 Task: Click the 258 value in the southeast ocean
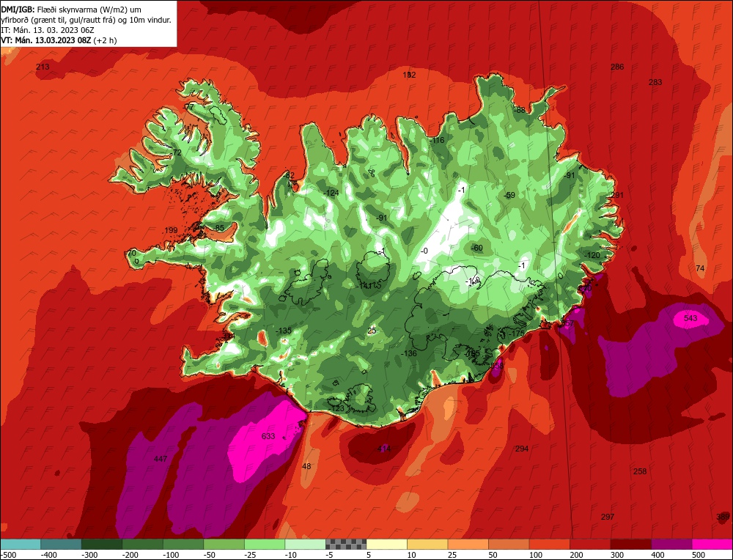(x=639, y=471)
